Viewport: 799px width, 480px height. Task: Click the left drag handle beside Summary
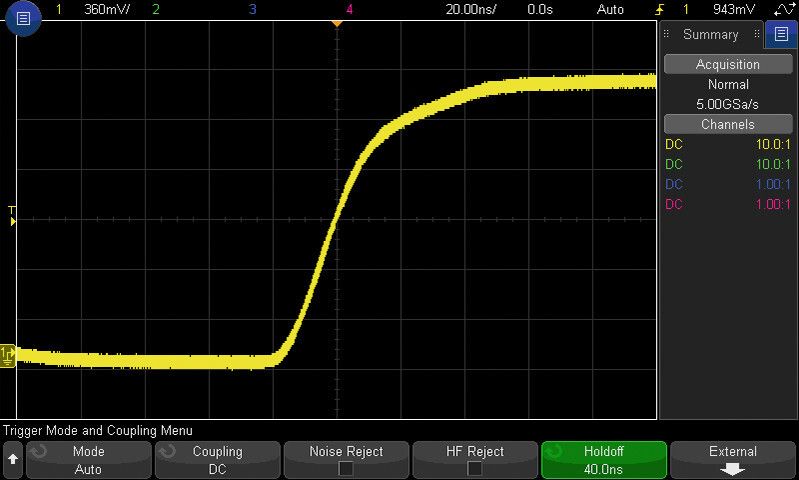click(665, 34)
